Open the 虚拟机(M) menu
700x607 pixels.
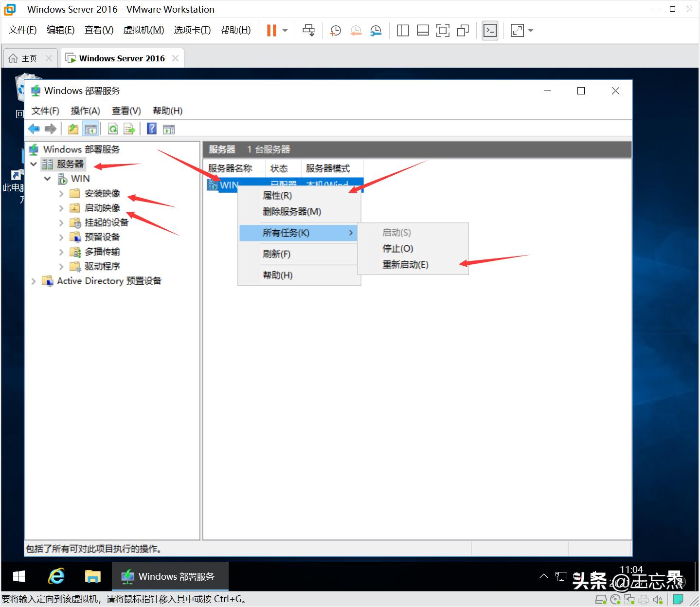pos(143,30)
